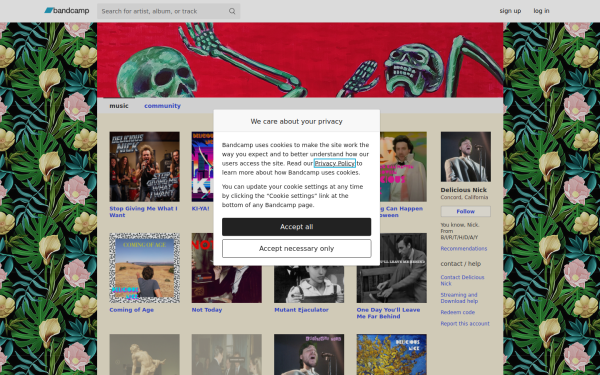Accept all cookies

(x=297, y=227)
